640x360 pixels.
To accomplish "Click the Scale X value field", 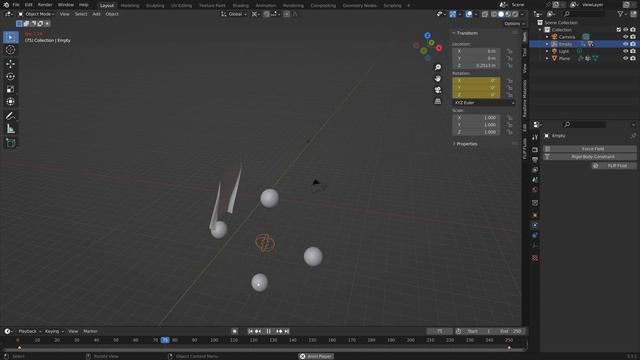I will (476, 118).
